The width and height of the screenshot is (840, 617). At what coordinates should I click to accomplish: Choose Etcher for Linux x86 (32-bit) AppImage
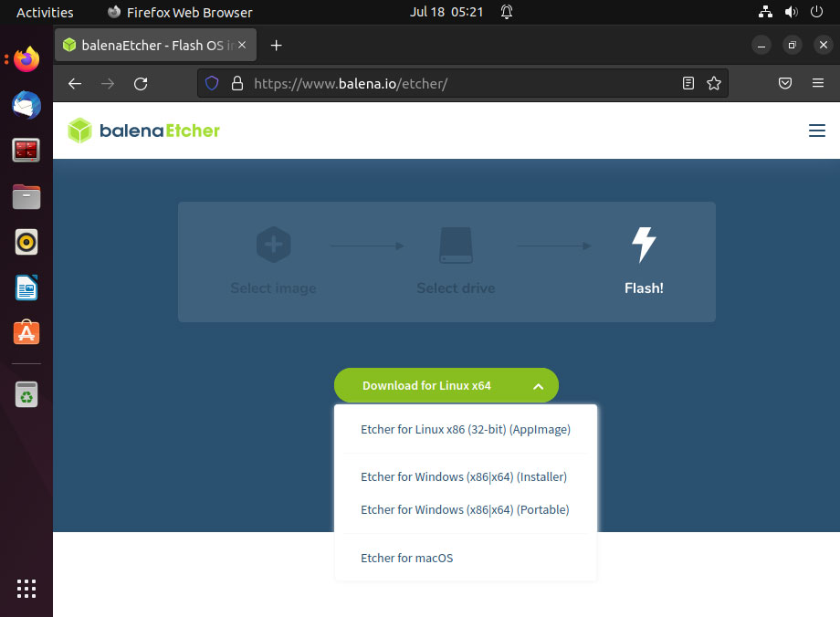pos(466,430)
